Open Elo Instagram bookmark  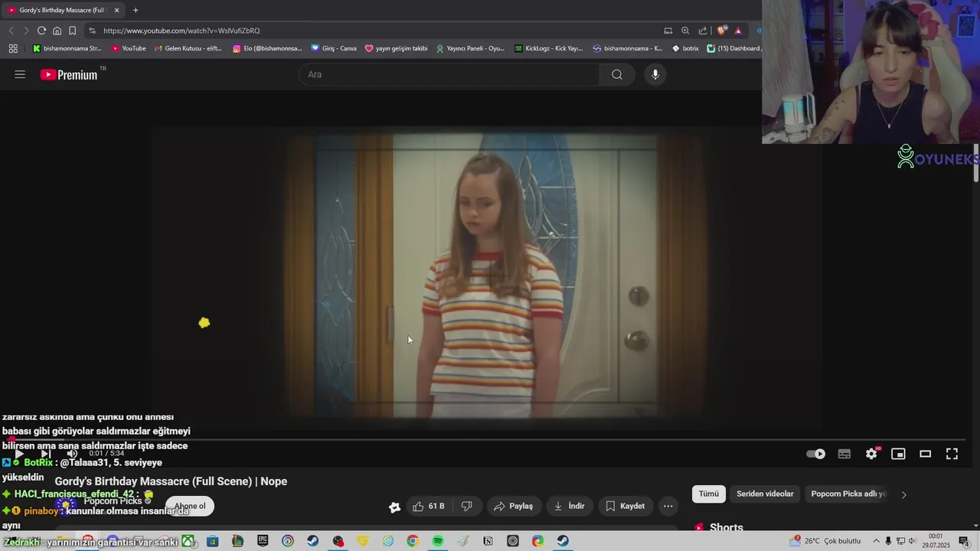(268, 48)
